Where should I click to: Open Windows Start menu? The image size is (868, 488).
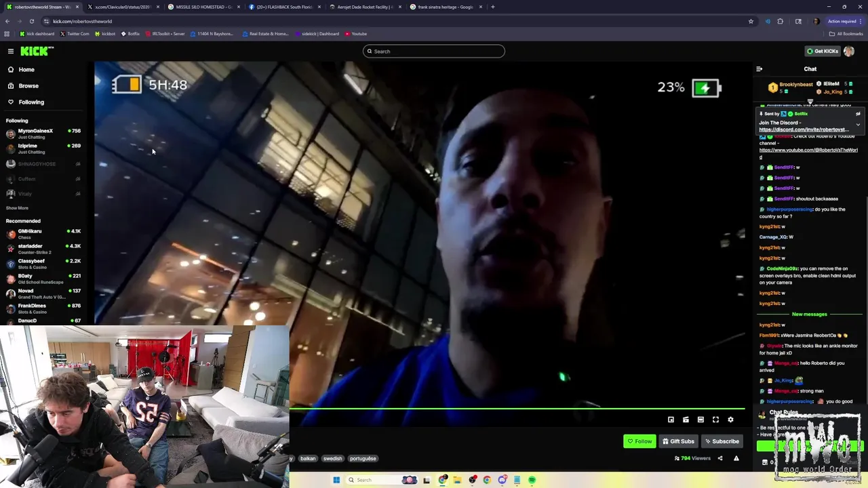click(x=336, y=480)
